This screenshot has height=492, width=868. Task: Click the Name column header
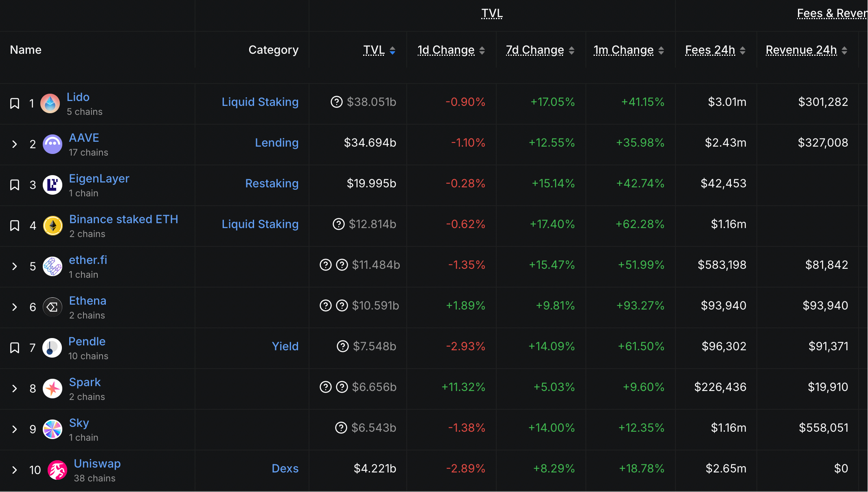point(26,50)
